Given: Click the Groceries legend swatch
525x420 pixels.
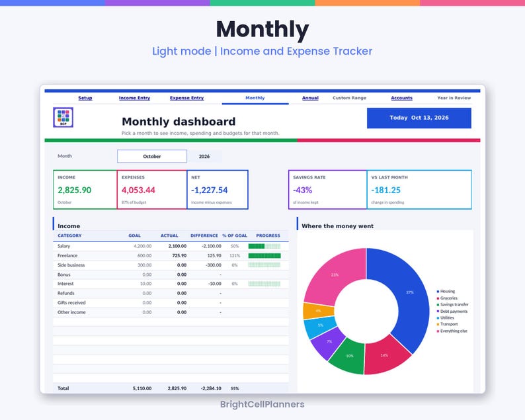Looking at the screenshot, I should (x=438, y=298).
